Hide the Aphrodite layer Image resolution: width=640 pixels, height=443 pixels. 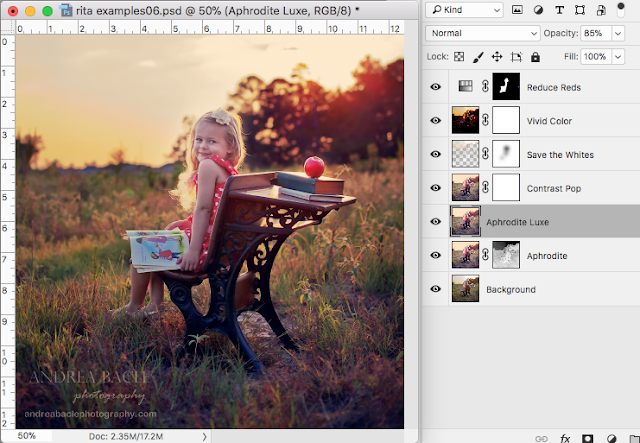(x=436, y=255)
